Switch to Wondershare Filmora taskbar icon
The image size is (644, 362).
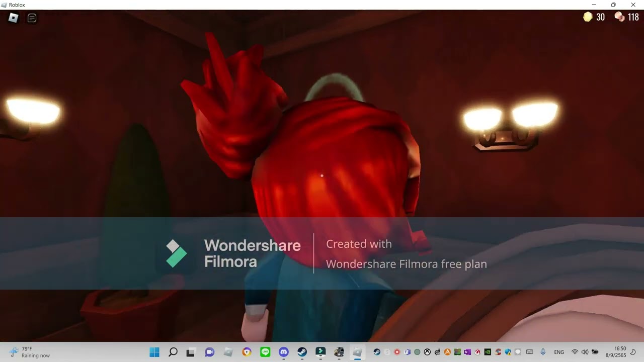point(320,352)
